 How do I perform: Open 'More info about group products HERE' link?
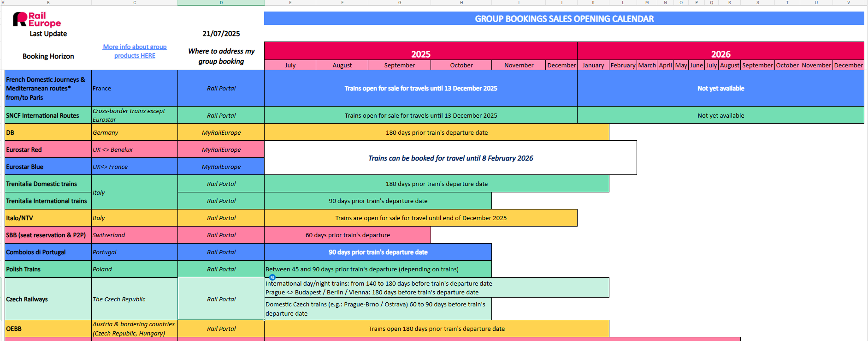point(135,51)
